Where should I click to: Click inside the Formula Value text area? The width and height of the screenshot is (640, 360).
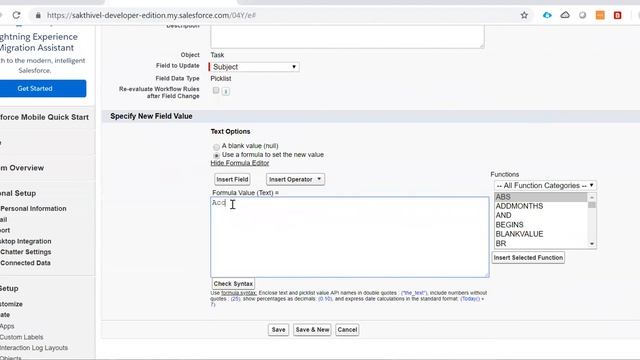[350, 237]
